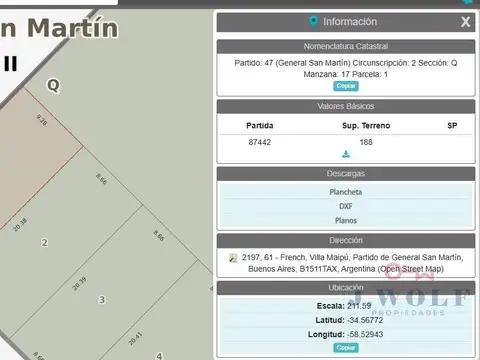480x360 pixels.
Task: Click the map icon beside the address
Action: tap(233, 258)
